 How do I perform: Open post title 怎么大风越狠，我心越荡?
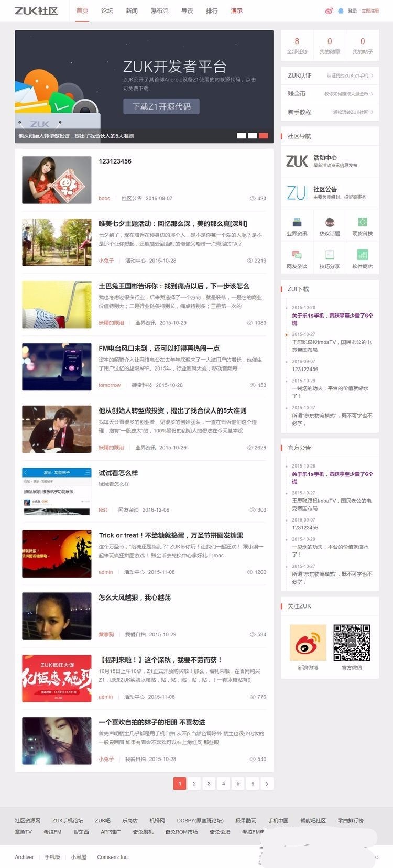pos(135,598)
